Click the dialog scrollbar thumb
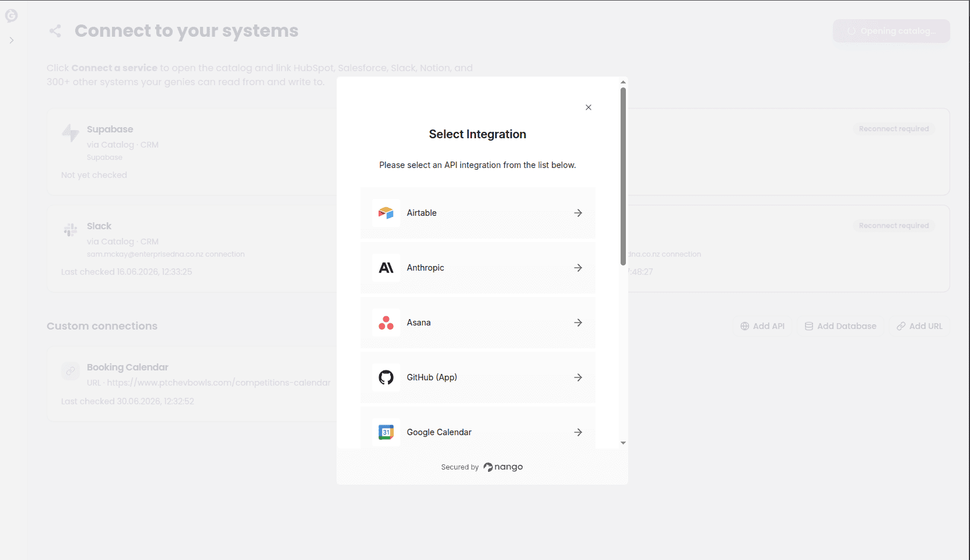The height and width of the screenshot is (560, 970). click(623, 176)
